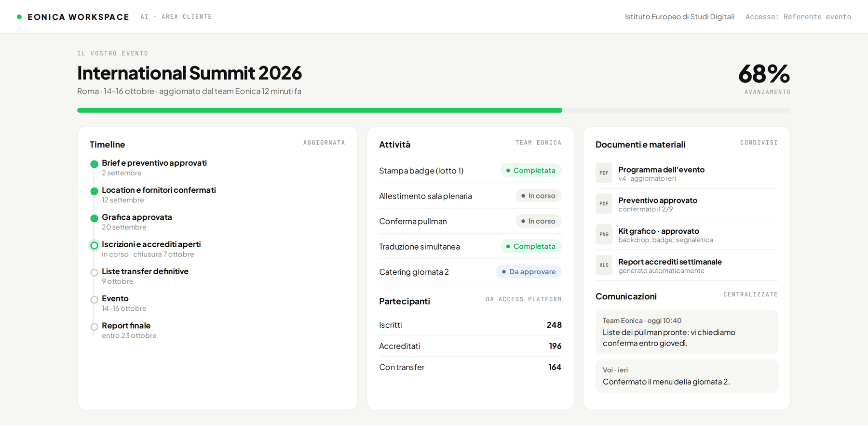This screenshot has width=868, height=426.
Task: Click the green event progress bar
Action: (x=320, y=110)
